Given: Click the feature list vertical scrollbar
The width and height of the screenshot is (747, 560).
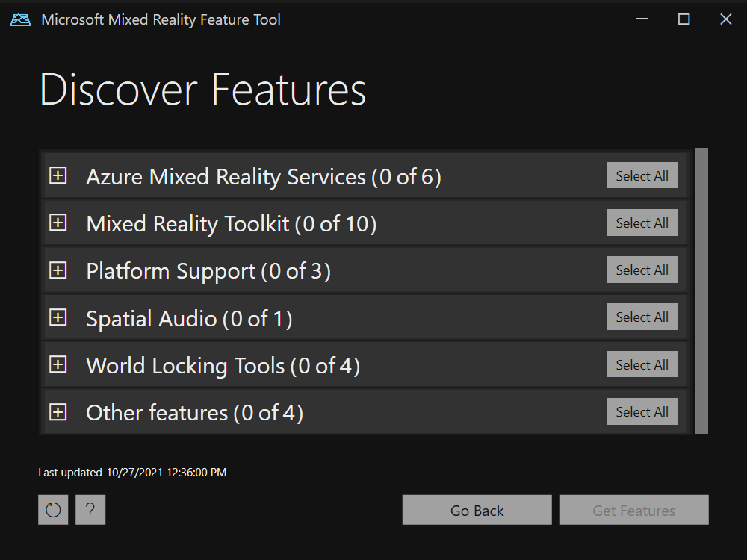Looking at the screenshot, I should point(701,290).
